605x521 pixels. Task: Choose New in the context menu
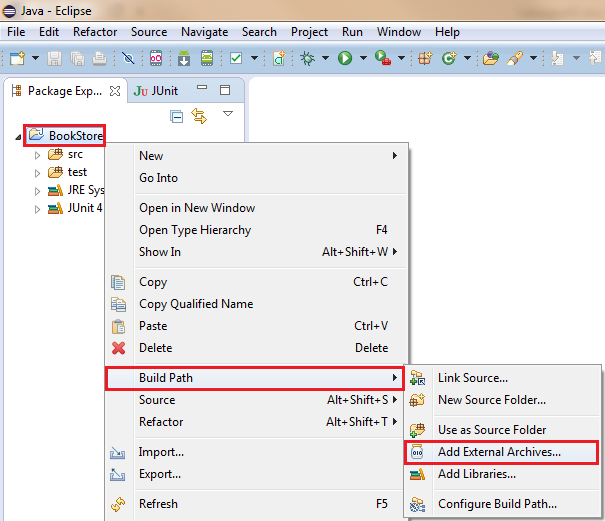pyautogui.click(x=256, y=156)
